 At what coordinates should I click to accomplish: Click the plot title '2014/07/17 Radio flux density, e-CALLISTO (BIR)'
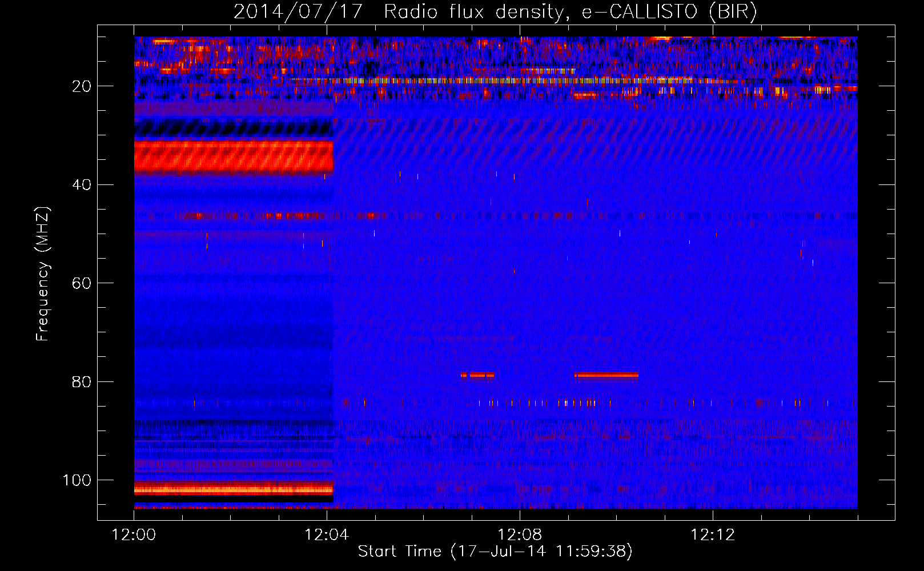pyautogui.click(x=495, y=11)
